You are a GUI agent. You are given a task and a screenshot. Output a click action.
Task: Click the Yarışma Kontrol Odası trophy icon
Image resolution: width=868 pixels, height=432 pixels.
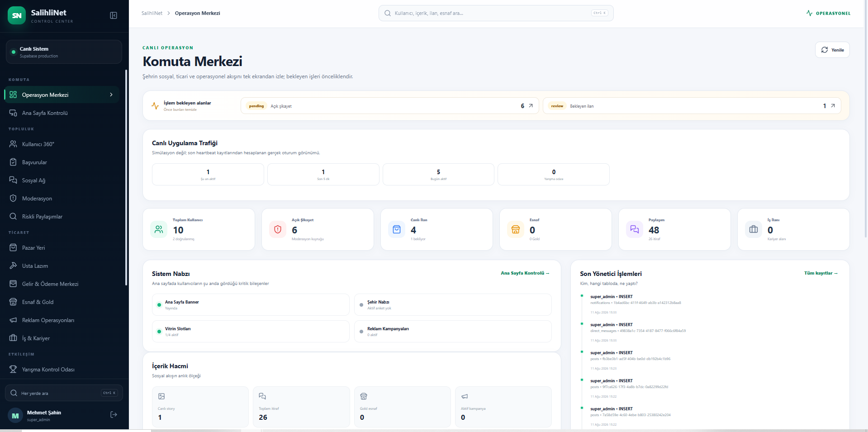13,369
